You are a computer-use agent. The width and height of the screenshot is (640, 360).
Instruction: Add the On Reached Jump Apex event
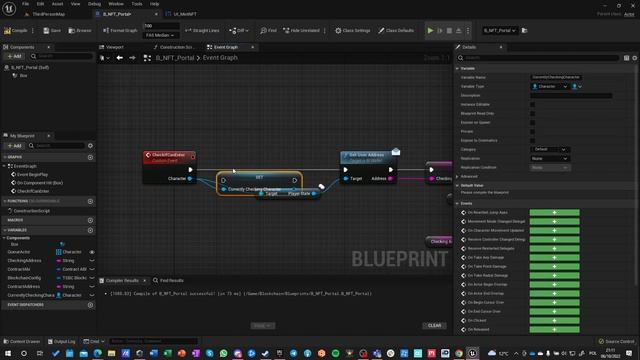(x=554, y=213)
